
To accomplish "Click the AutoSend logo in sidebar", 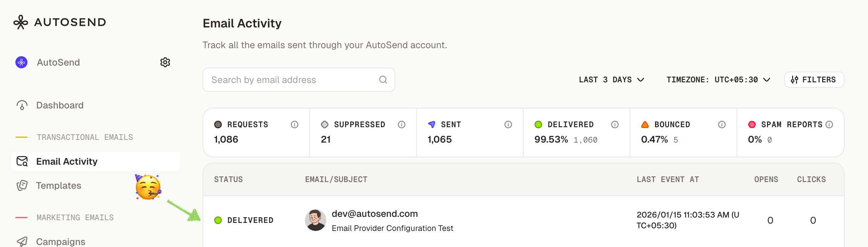I will pyautogui.click(x=60, y=22).
